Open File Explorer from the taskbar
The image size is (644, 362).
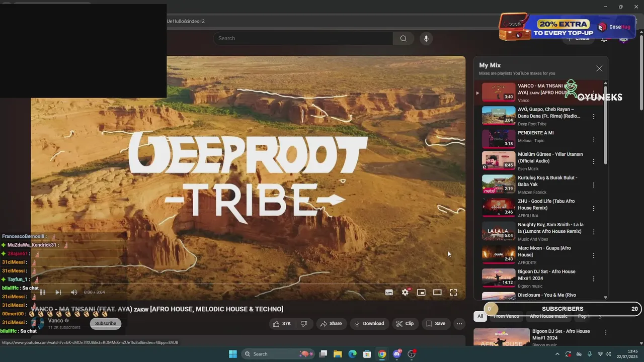click(x=338, y=354)
